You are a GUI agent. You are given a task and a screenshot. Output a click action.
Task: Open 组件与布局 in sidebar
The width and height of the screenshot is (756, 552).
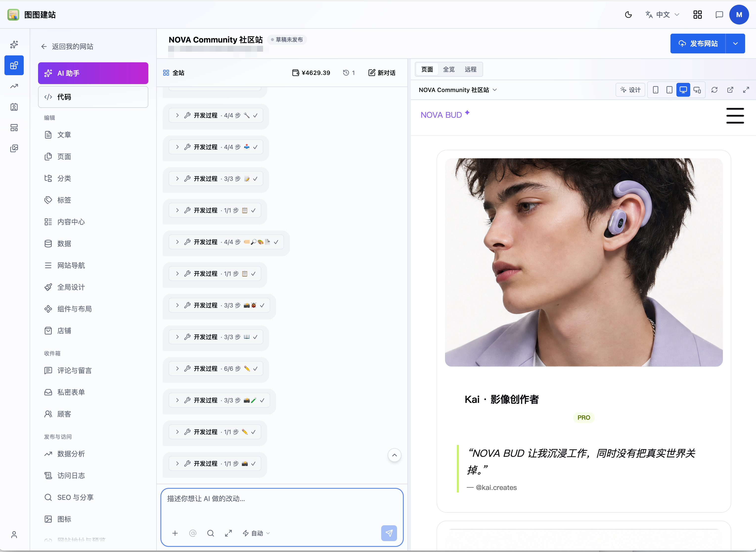(93, 309)
